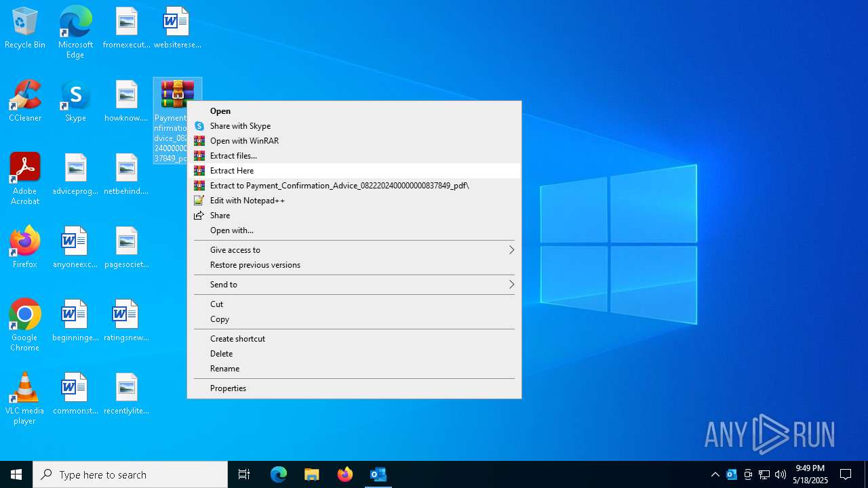Choose Extract files... option
The image size is (868, 488).
coord(354,156)
